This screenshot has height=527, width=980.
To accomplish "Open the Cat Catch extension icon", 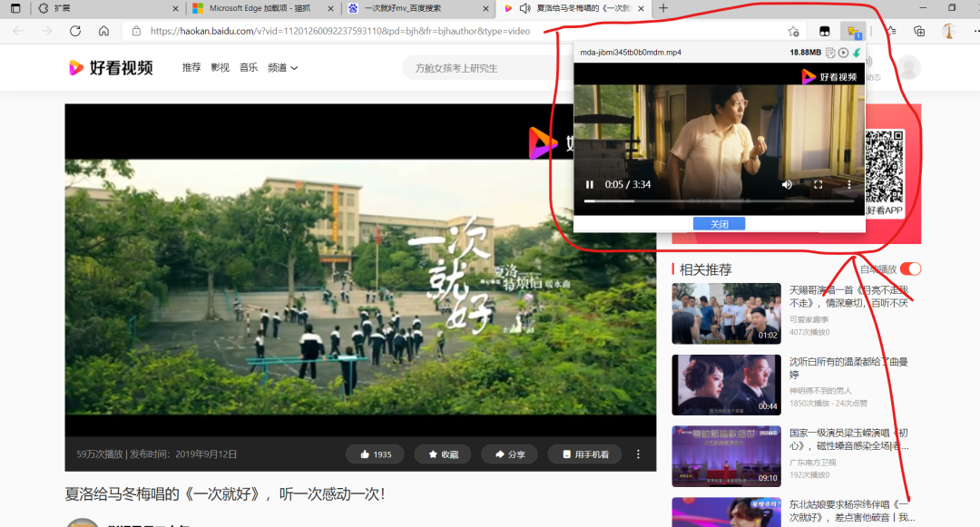I will [853, 31].
